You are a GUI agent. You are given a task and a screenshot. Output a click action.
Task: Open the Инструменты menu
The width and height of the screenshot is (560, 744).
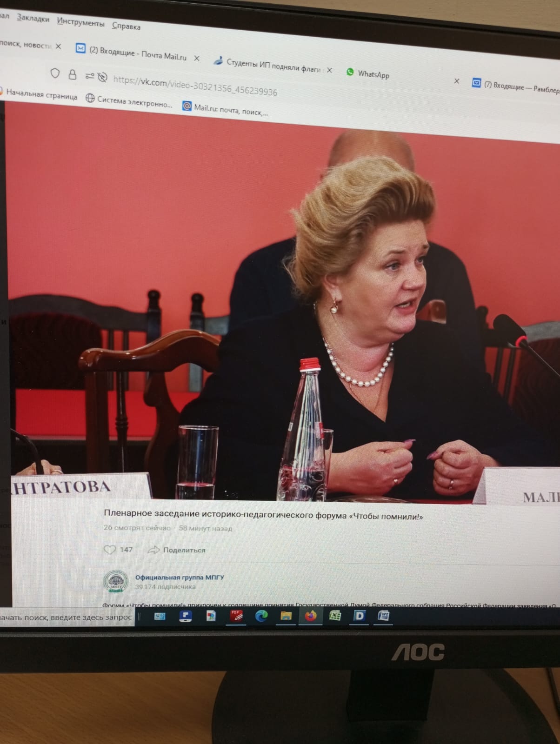[x=80, y=22]
